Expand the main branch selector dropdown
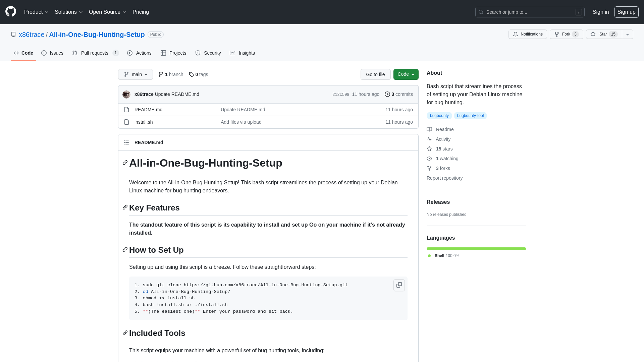The height and width of the screenshot is (362, 644). (136, 74)
